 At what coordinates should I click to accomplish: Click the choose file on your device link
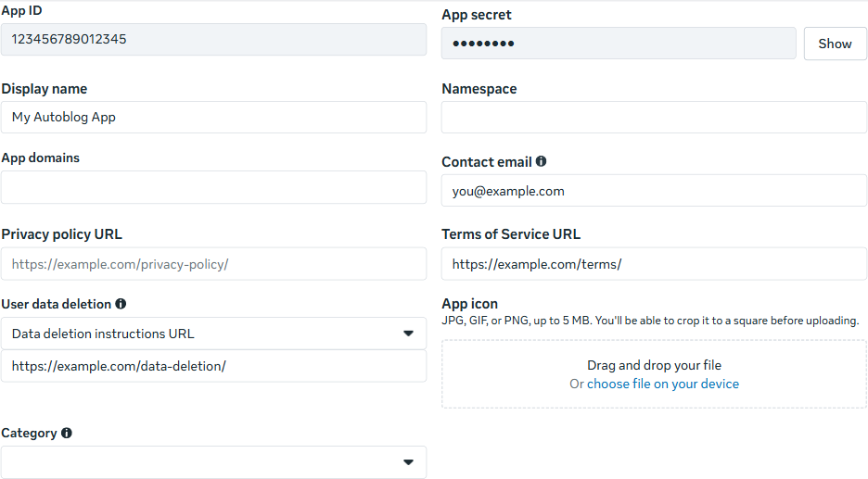(663, 384)
